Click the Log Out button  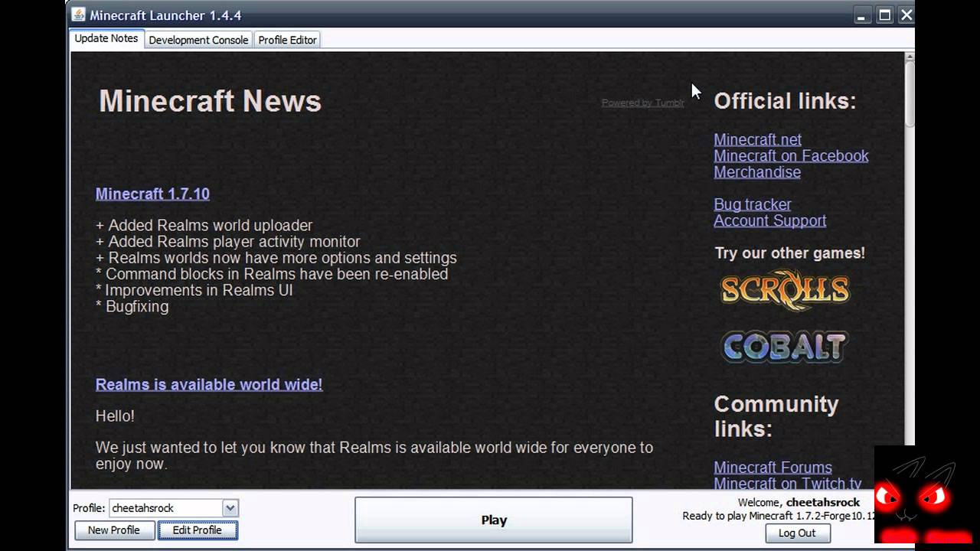point(797,533)
